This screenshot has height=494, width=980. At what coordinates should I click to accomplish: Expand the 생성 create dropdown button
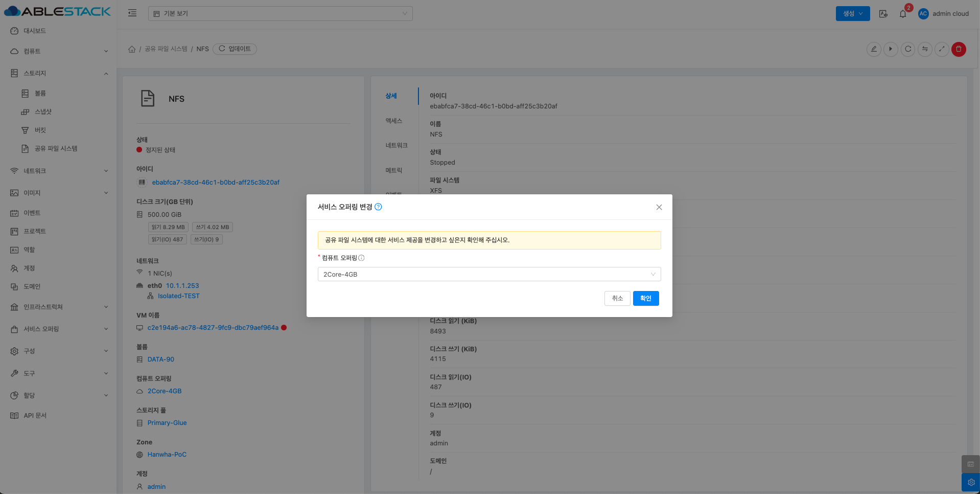click(x=852, y=14)
